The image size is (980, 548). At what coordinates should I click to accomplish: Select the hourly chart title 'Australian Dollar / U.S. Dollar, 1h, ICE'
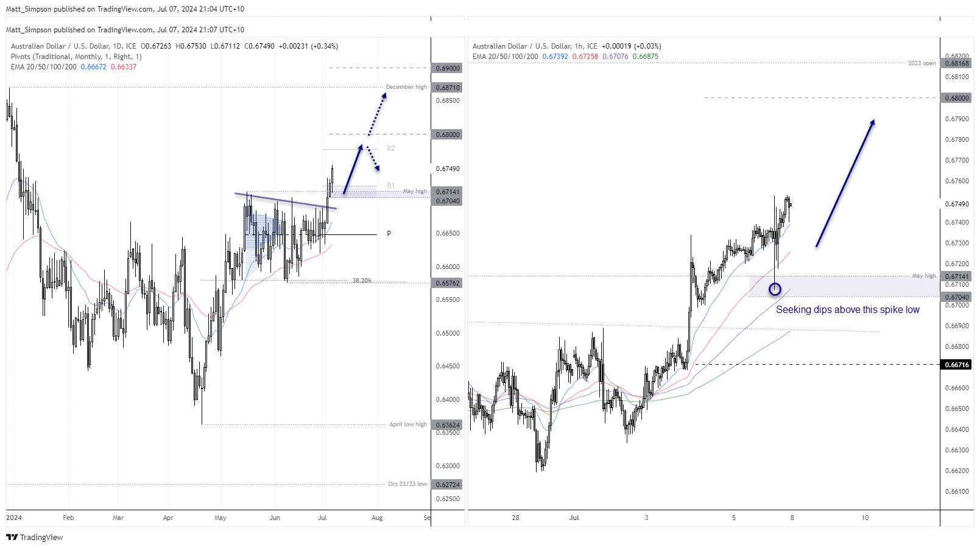[535, 46]
